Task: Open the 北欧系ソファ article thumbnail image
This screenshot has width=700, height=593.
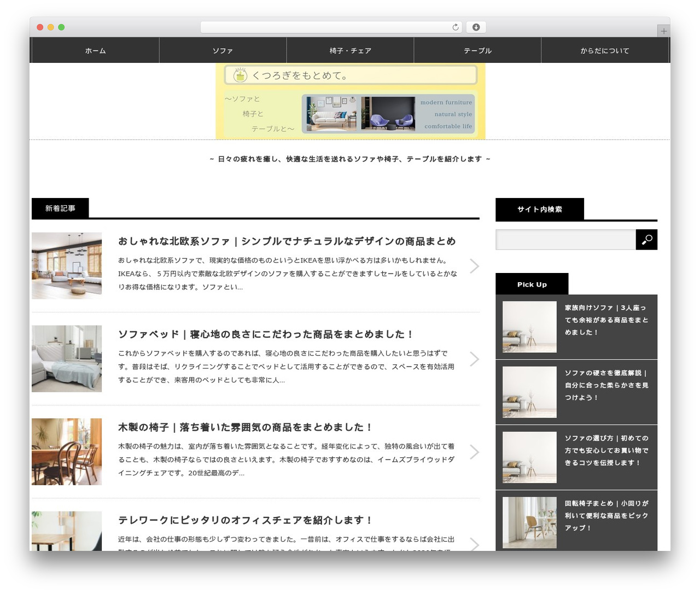Action: click(x=67, y=266)
